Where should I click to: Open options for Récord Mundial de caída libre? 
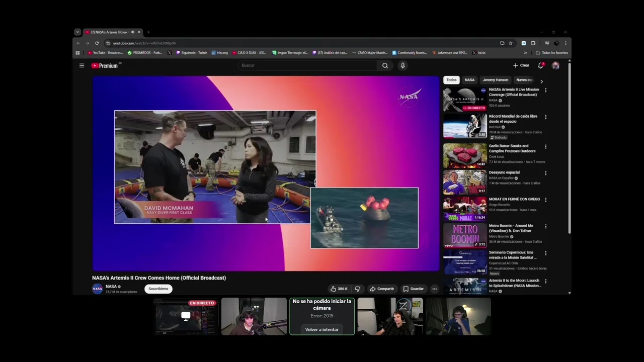(545, 117)
